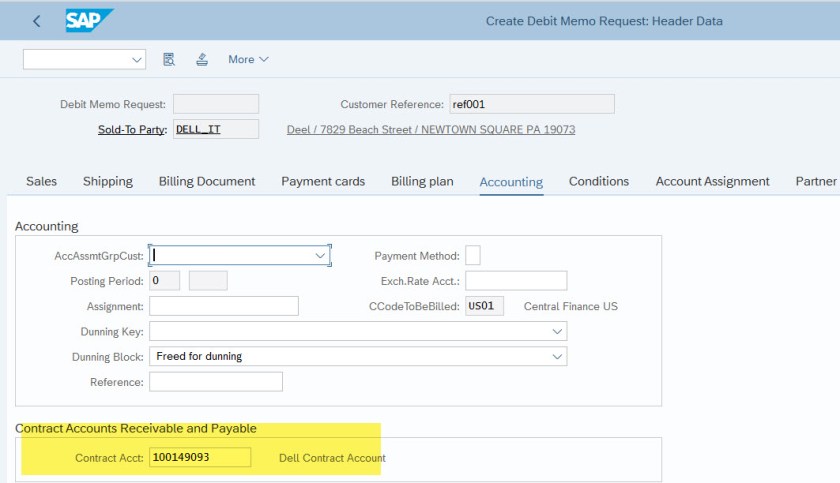This screenshot has height=483, width=840.
Task: Open the More menu in toolbar
Action: 248,59
